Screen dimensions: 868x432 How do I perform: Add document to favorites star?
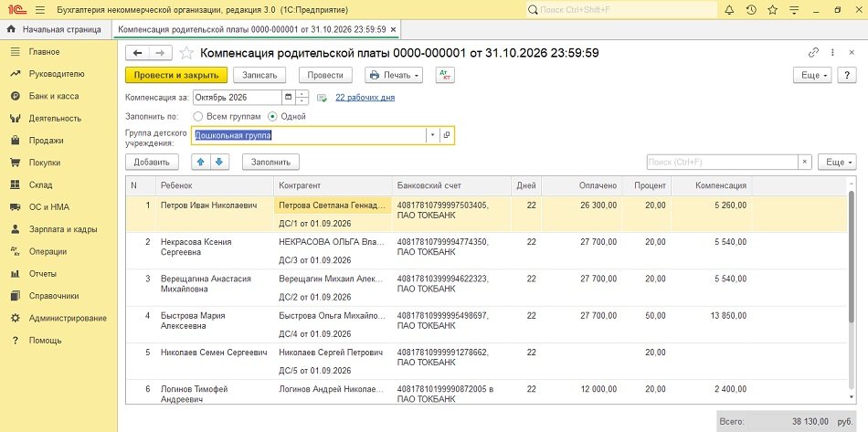coord(186,53)
